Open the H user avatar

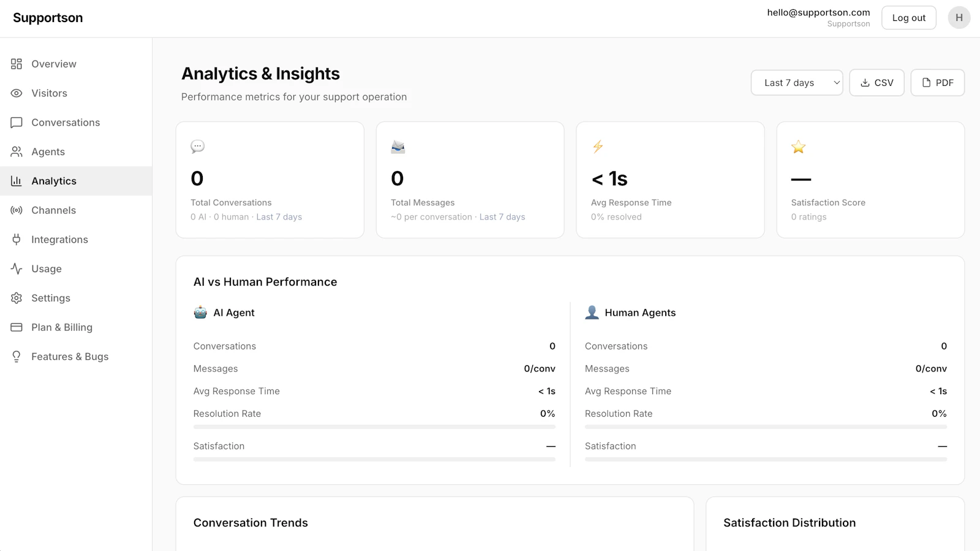pyautogui.click(x=959, y=18)
